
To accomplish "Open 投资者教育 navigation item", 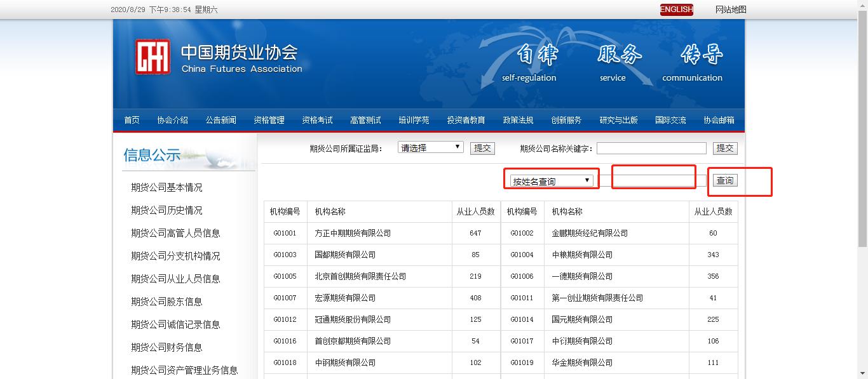I will tap(466, 120).
